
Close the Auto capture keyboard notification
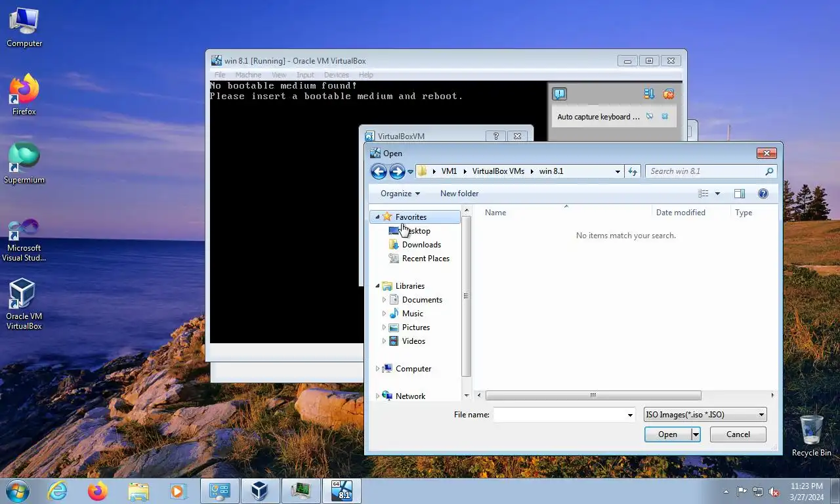coord(665,116)
